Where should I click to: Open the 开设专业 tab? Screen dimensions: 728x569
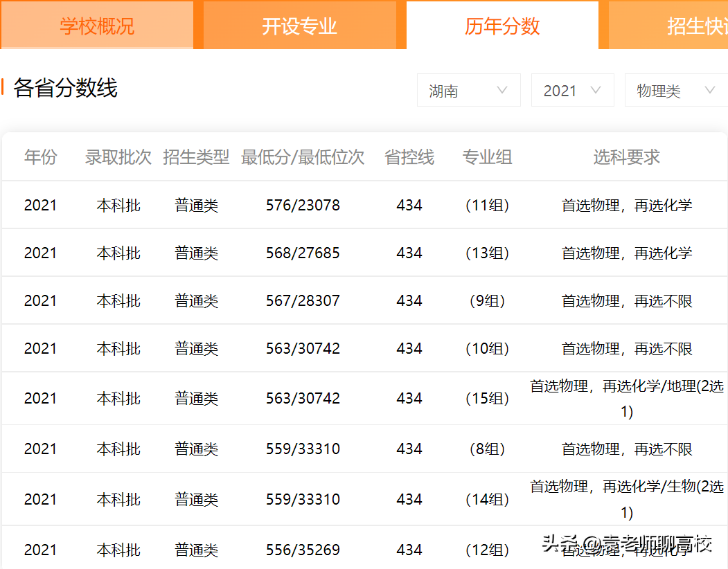coord(299,25)
